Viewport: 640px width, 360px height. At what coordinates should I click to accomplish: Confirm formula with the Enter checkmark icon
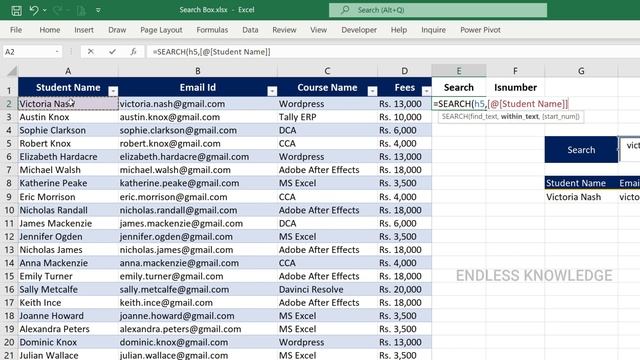pos(112,51)
